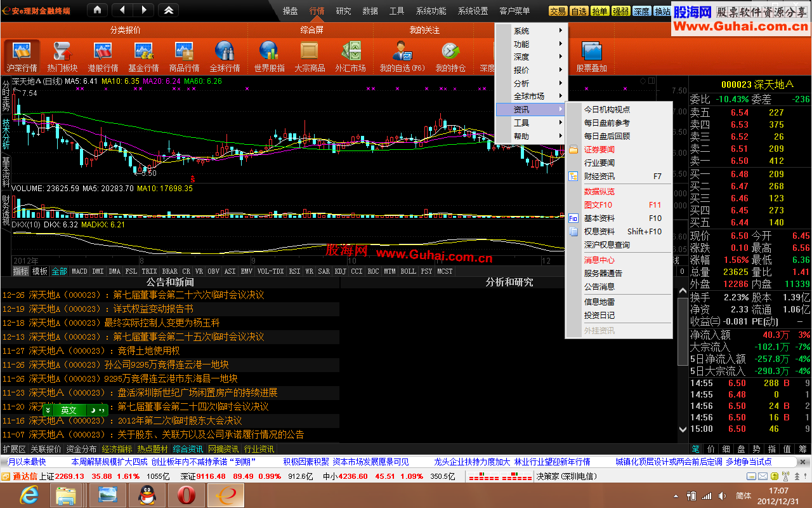
Task: Open 行情 in top menu bar
Action: [x=317, y=11]
